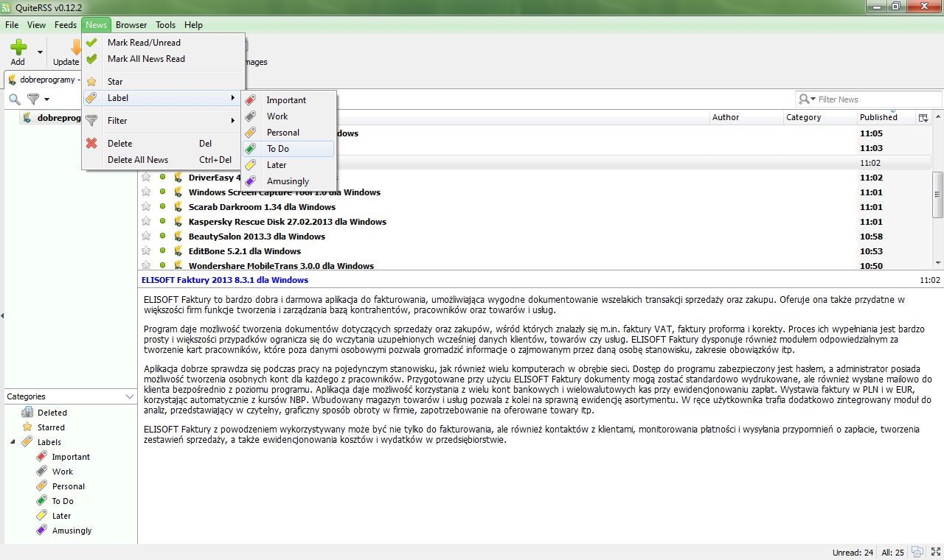
Task: Apply the purple Amusingly label from submenu
Action: 288,181
